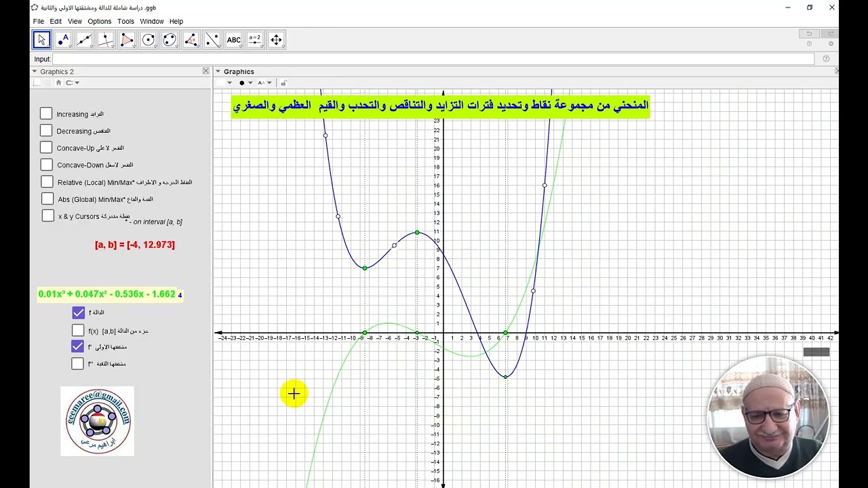Enable Relative (Local) Min/Max checkbox
The image size is (868, 488).
tap(47, 182)
